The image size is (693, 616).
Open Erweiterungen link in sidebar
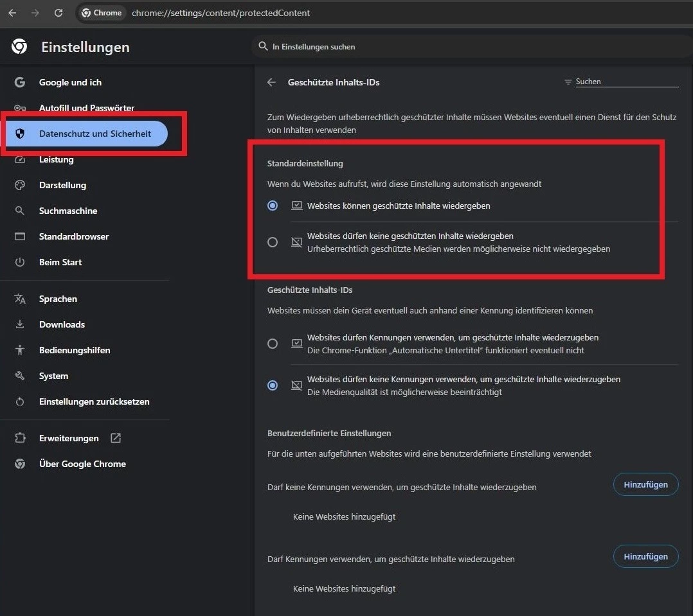pyautogui.click(x=69, y=438)
